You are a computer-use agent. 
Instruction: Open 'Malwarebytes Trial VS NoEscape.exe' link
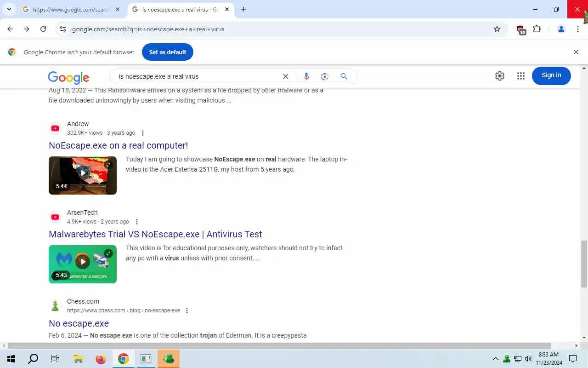(x=155, y=234)
